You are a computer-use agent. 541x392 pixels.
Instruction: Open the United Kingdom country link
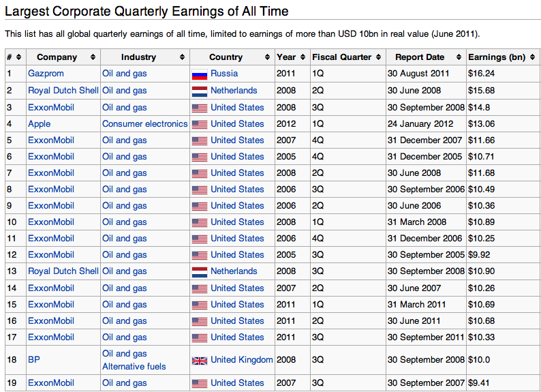pos(241,360)
